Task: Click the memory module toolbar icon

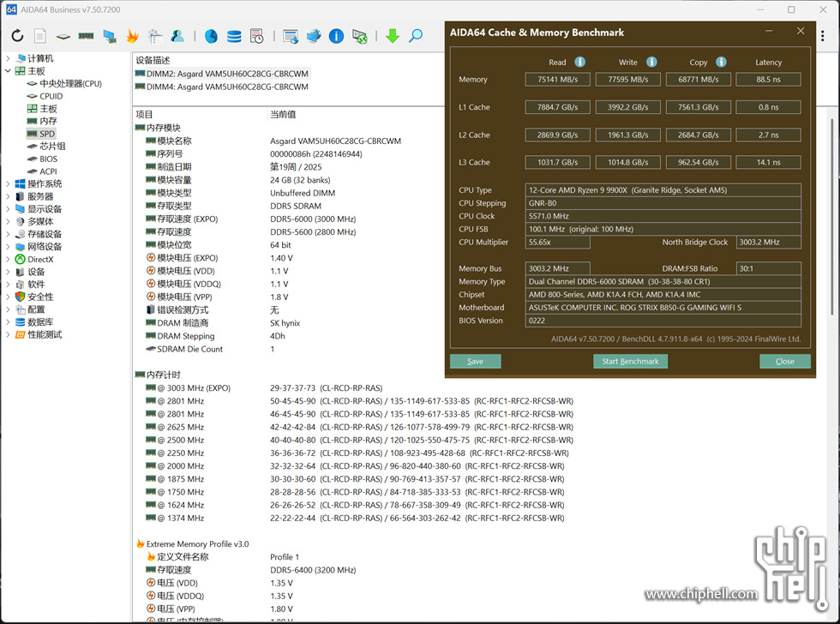Action: (x=86, y=36)
